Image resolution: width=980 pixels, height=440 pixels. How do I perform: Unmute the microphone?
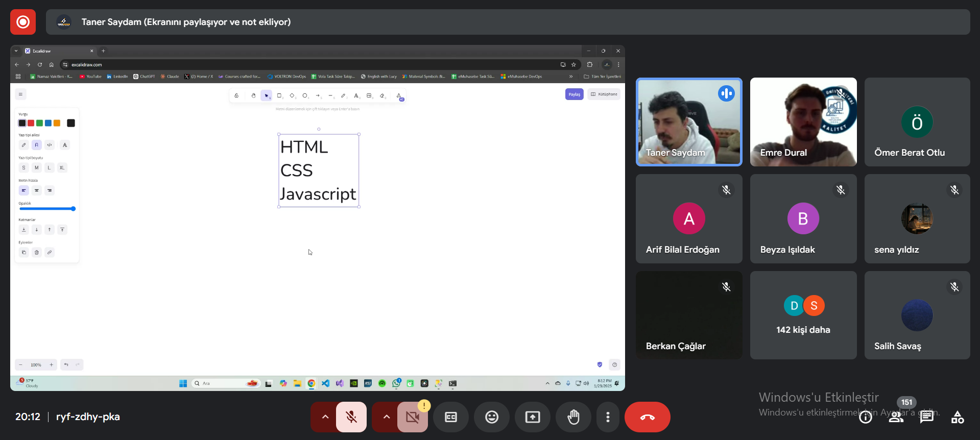(x=351, y=417)
